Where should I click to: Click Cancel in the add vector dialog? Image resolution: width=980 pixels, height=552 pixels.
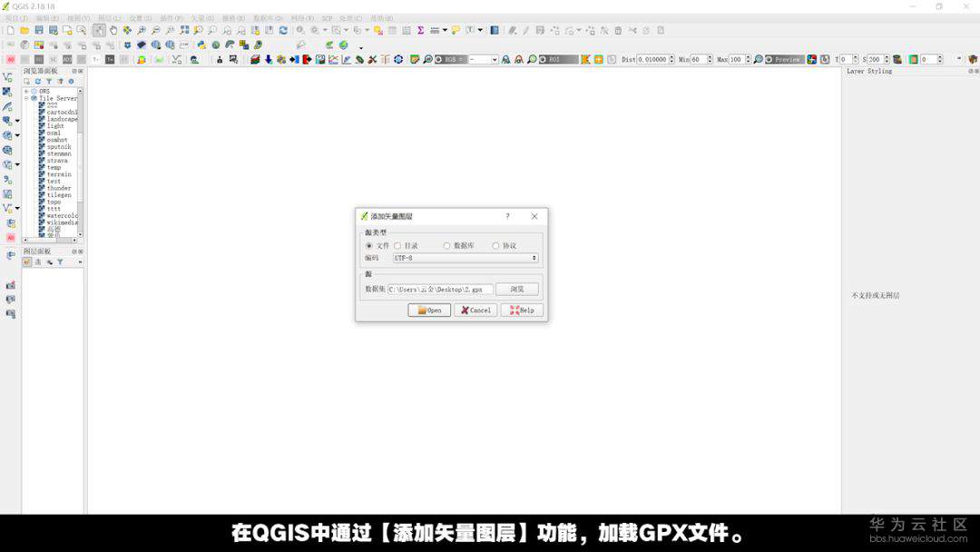(x=475, y=310)
